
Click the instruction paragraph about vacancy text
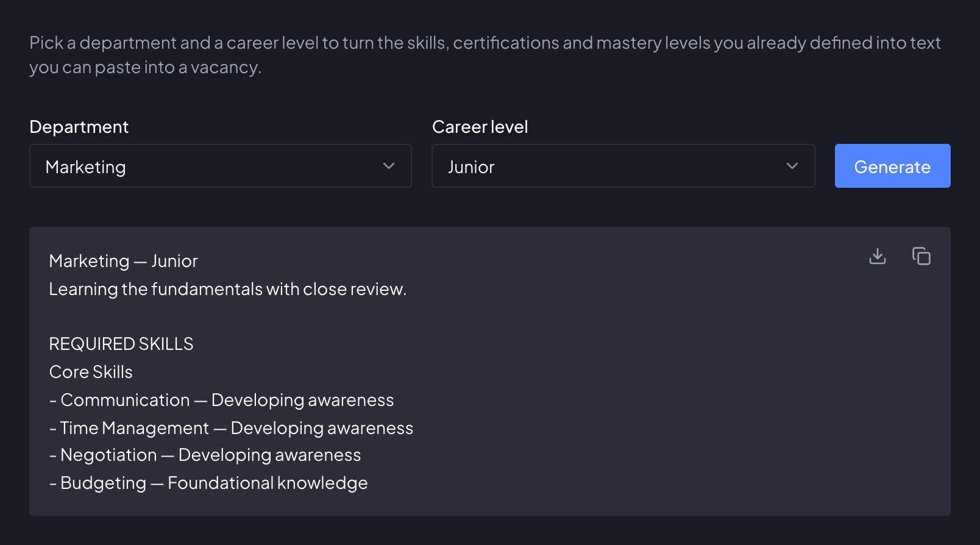485,55
